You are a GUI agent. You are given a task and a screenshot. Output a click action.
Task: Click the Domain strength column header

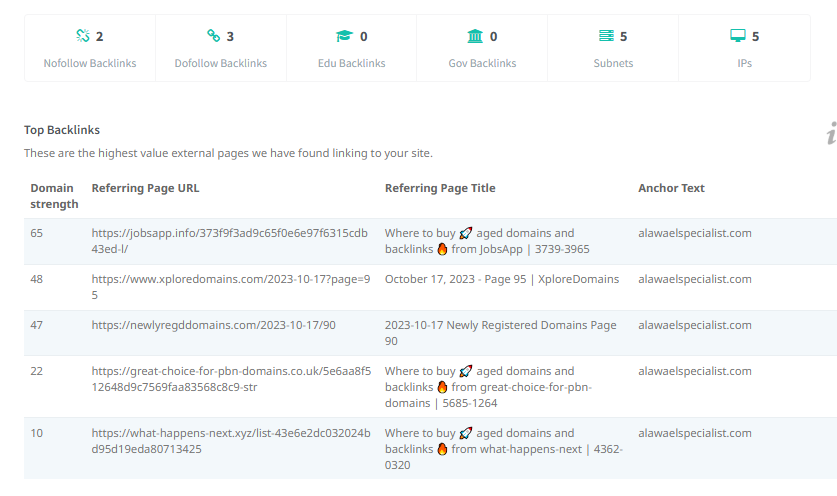(54, 196)
